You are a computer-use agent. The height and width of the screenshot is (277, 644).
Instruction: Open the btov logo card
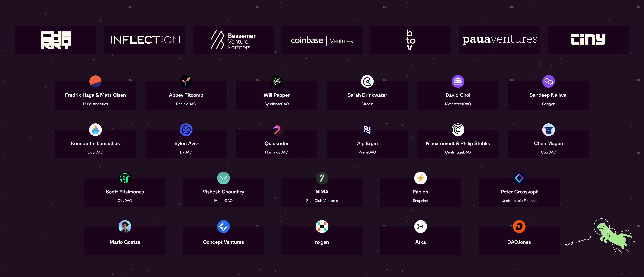point(411,40)
